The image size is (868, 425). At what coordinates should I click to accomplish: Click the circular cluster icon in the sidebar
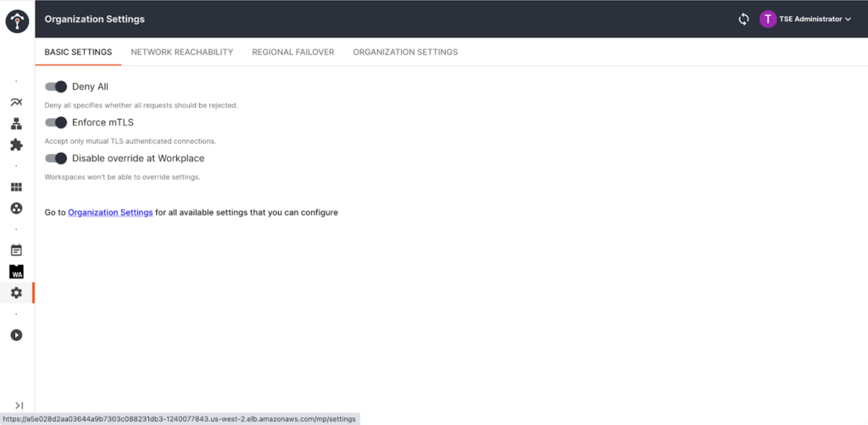click(16, 208)
